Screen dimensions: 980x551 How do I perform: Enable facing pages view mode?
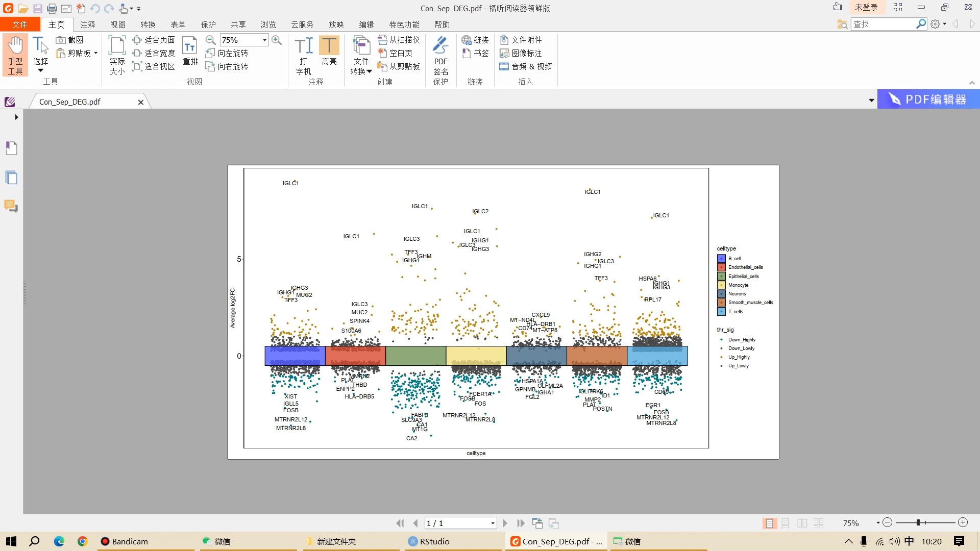(x=802, y=523)
